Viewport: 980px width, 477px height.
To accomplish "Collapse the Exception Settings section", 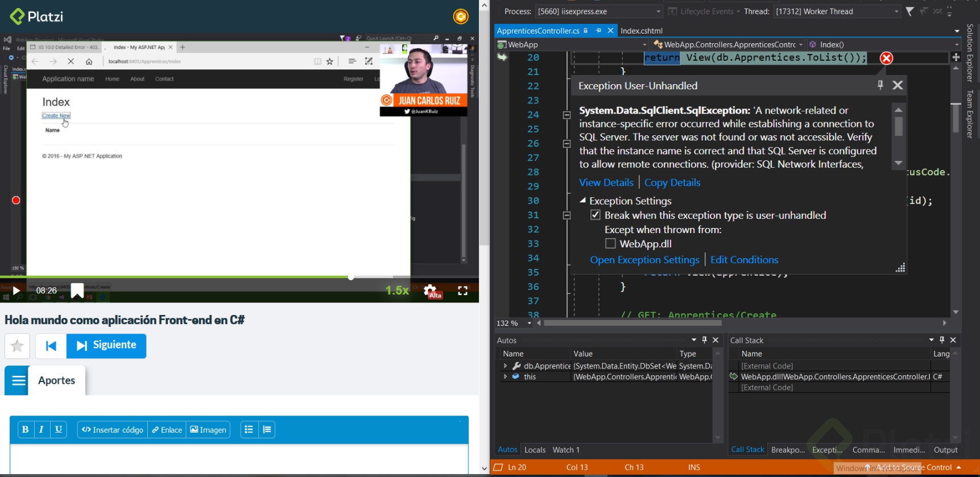I will click(583, 201).
